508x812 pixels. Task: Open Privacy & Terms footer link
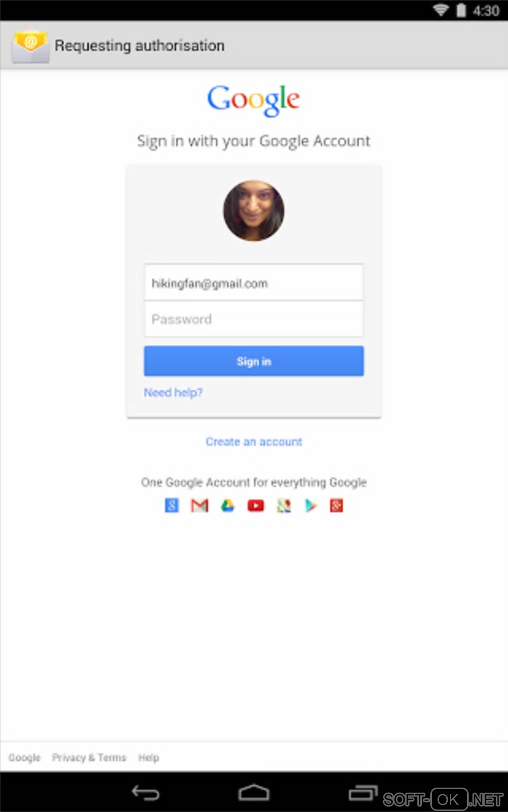pyautogui.click(x=89, y=758)
